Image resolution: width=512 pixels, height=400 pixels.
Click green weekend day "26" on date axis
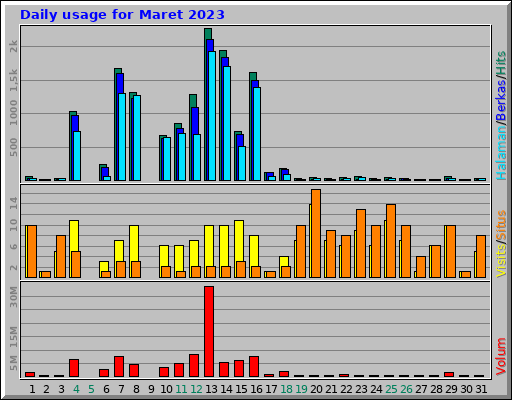(406, 389)
